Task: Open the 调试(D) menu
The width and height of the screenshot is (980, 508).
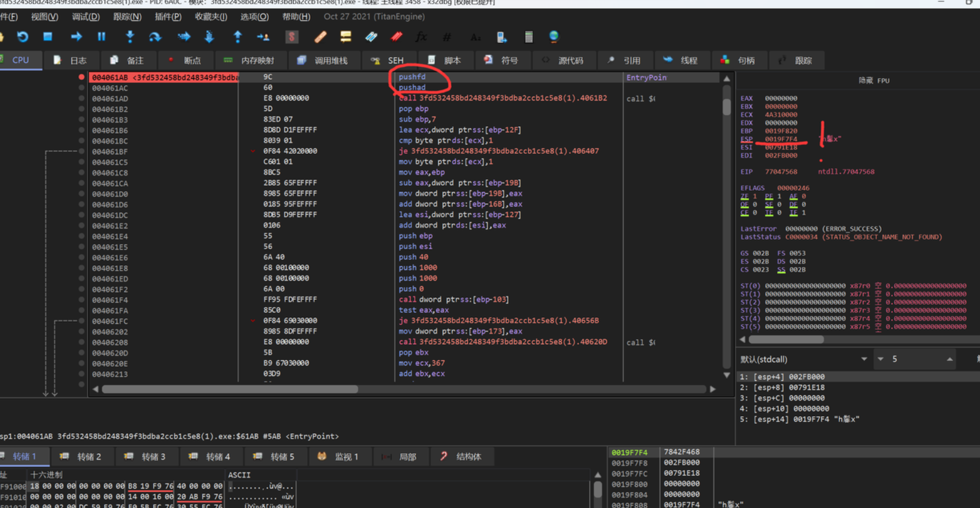Action: pyautogui.click(x=86, y=17)
